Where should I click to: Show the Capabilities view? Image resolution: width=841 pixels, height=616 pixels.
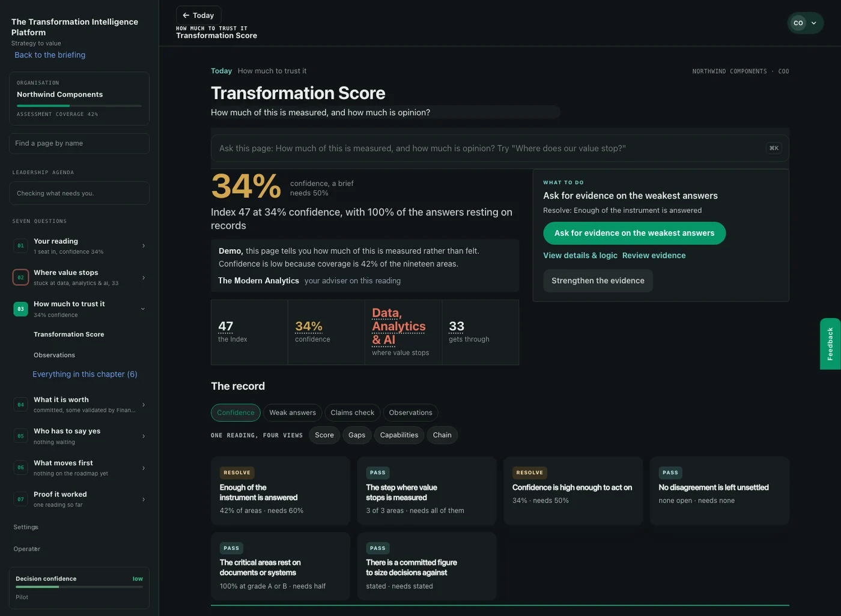(x=399, y=435)
